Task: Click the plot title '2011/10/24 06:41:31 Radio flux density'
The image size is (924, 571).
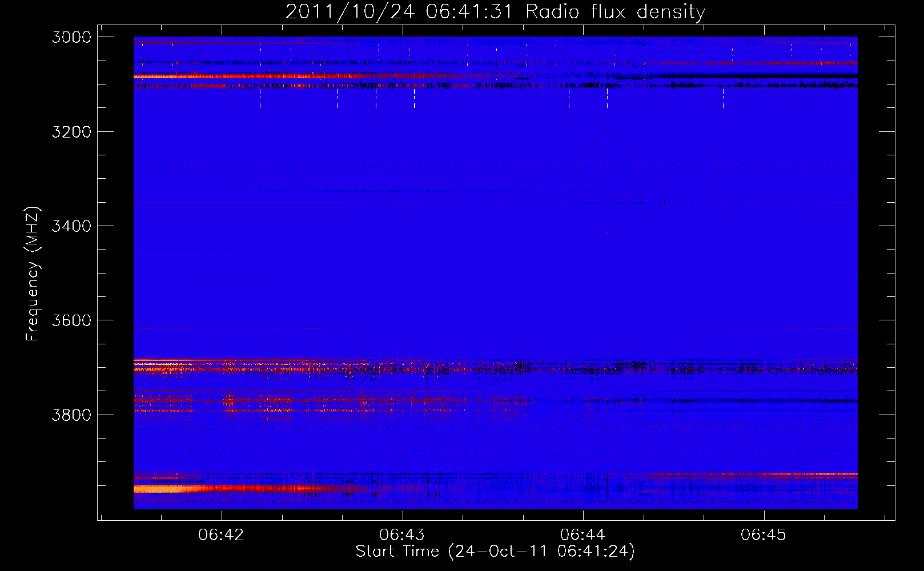Action: point(495,11)
